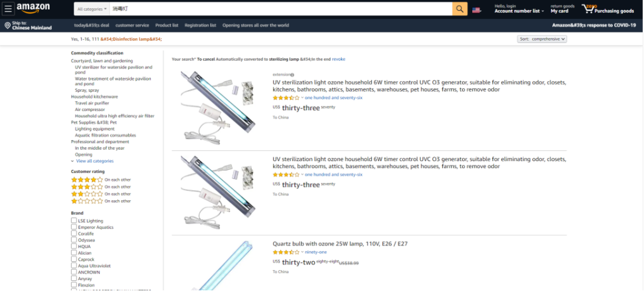Open the hamburger menu beside Amazon logo
The height and width of the screenshot is (291, 644).
pos(8,9)
